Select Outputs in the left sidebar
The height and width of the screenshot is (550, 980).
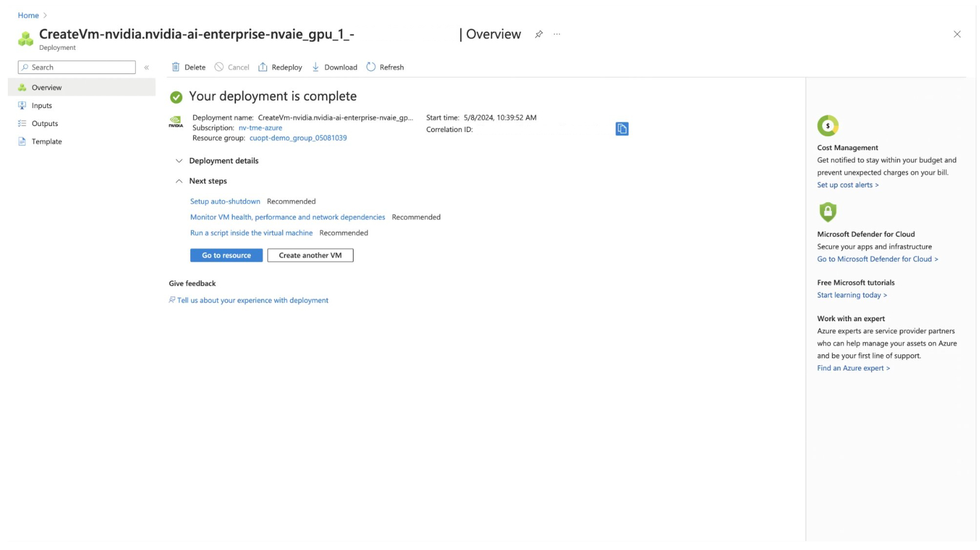coord(44,124)
